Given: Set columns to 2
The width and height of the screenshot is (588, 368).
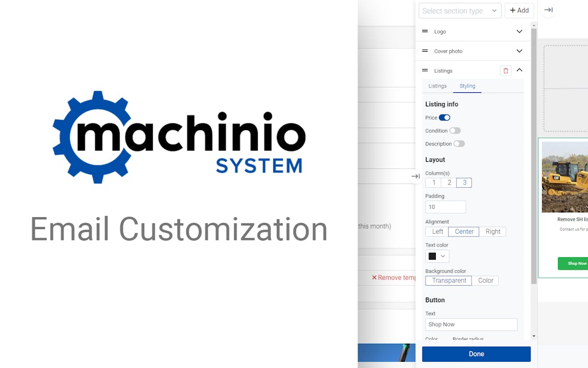Looking at the screenshot, I should click(x=449, y=182).
